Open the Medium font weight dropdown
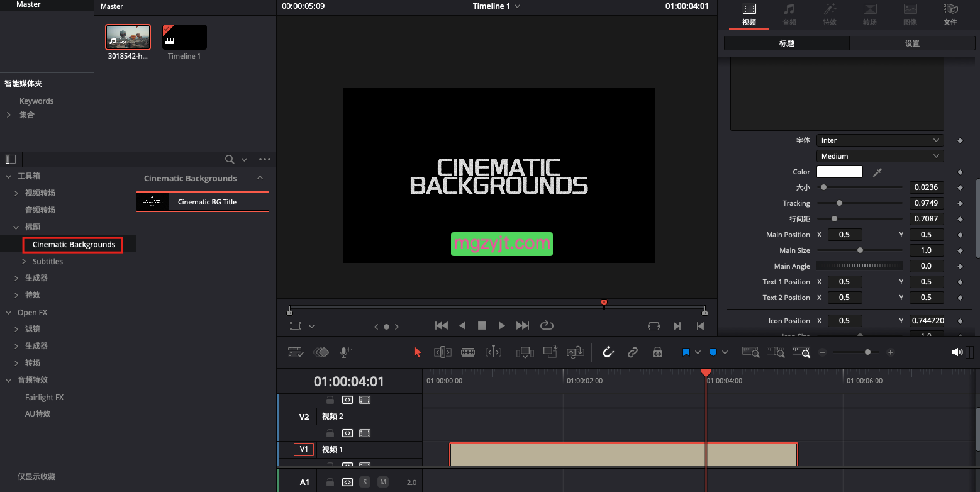The image size is (980, 492). tap(880, 156)
